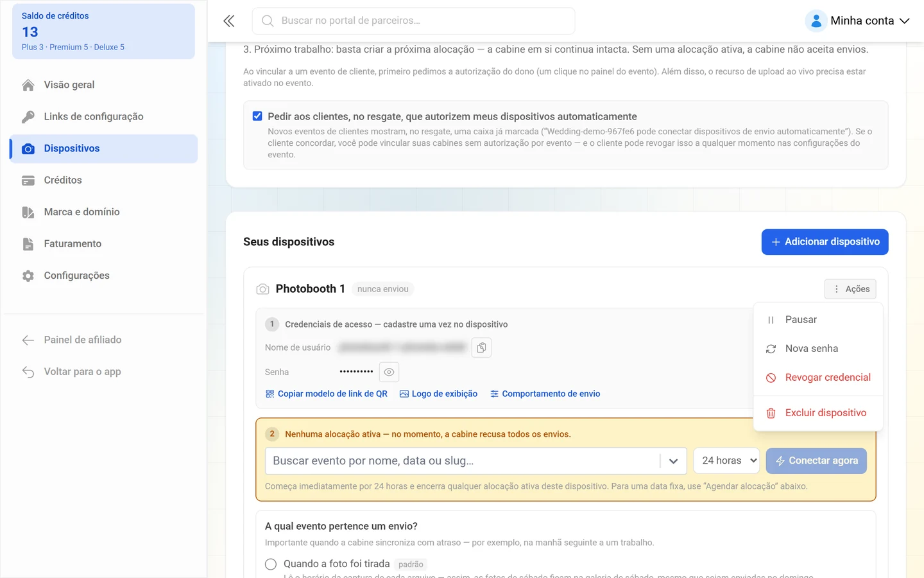This screenshot has width=924, height=578.
Task: Expand the event search dropdown arrow
Action: coord(673,461)
